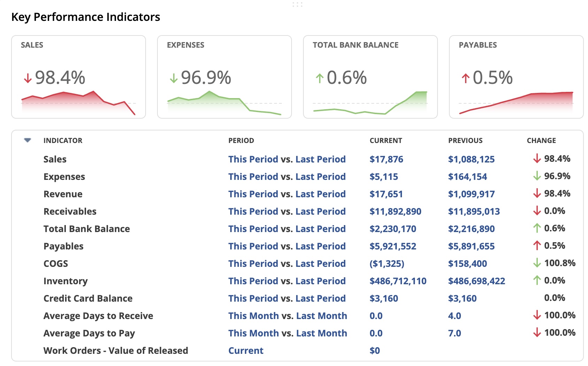Open Receivables current value $11,892,890
This screenshot has height=366, width=588.
[x=395, y=212]
